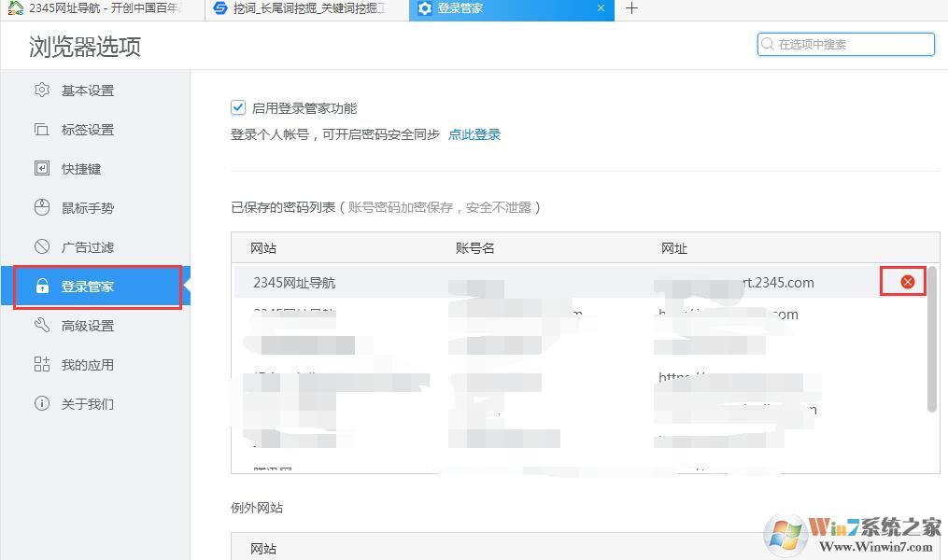Click the apps grid icon next to 我的应用
948x560 pixels.
pyautogui.click(x=42, y=364)
